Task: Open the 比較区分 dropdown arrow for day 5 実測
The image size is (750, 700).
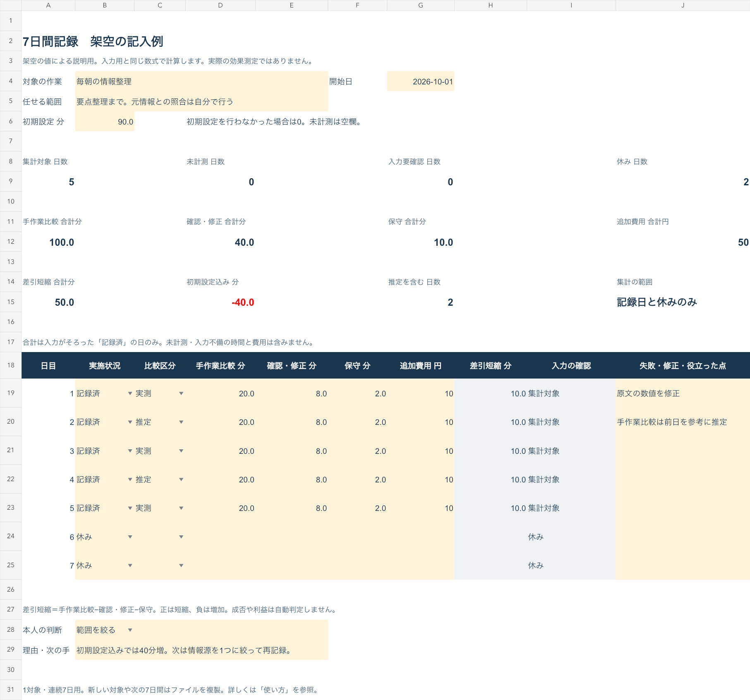Action: pyautogui.click(x=181, y=508)
